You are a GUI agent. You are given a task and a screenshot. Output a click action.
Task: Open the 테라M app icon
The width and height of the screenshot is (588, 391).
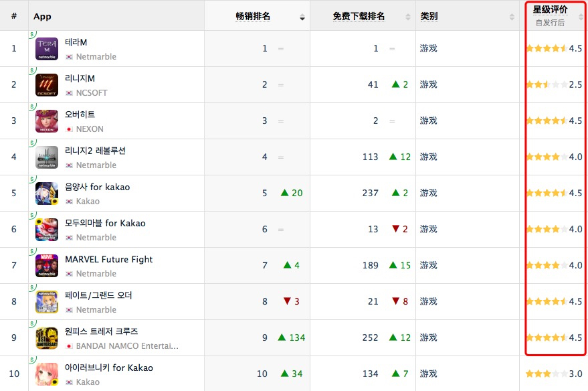(x=47, y=48)
